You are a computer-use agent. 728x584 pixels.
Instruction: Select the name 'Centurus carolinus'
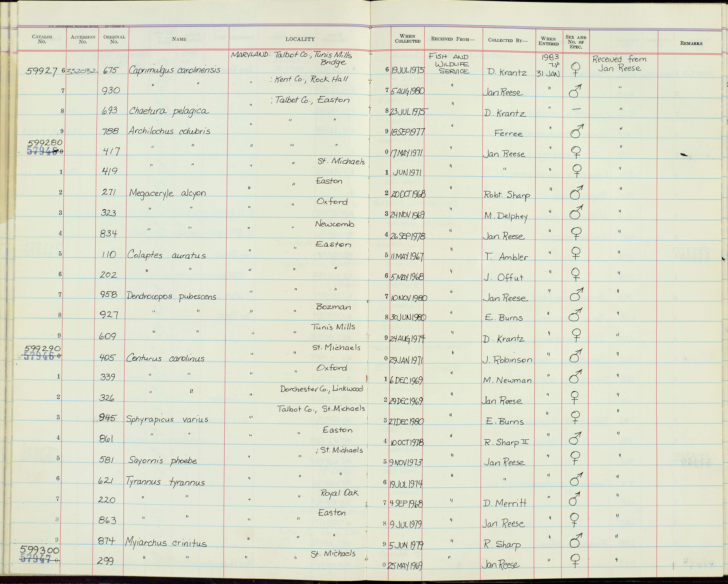point(165,359)
